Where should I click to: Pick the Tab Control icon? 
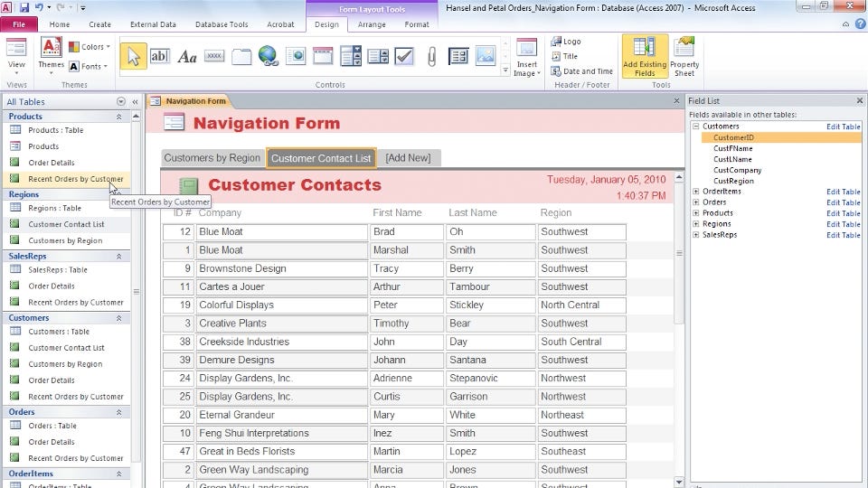[241, 56]
